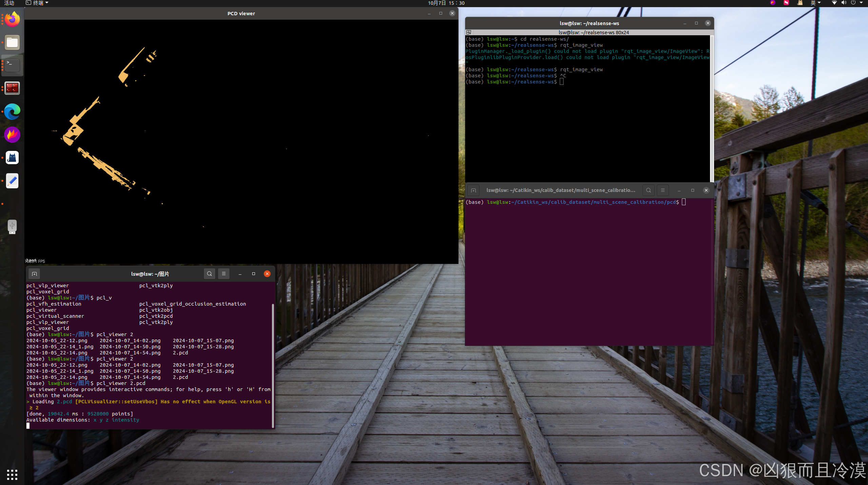This screenshot has height=485, width=868.
Task: Close the 图片 terminal window
Action: point(267,274)
